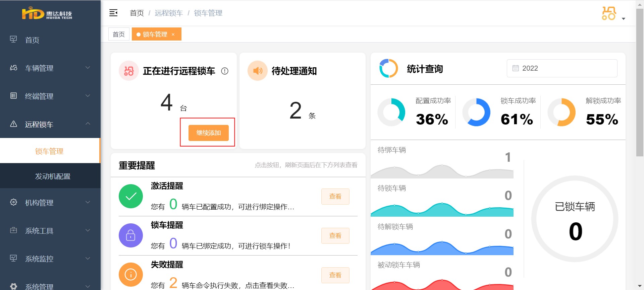Open 发动机配置 submenu item
Image resolution: width=644 pixels, height=290 pixels.
pyautogui.click(x=50, y=176)
